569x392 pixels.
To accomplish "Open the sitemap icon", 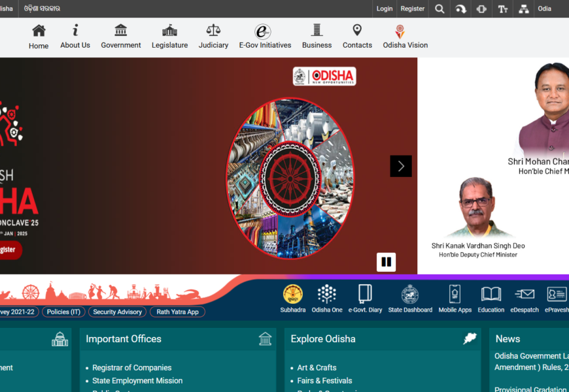I will (x=524, y=8).
